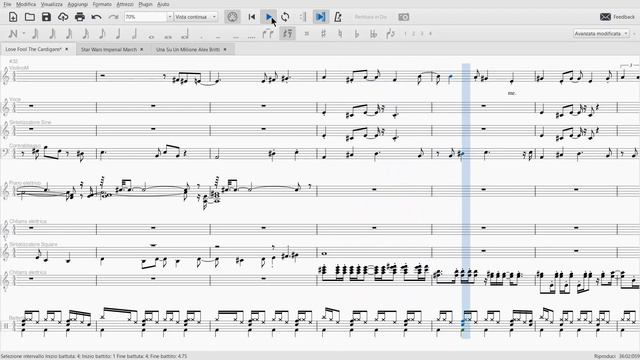Open the Modifica menu
The width and height of the screenshot is (640, 360).
26,4
